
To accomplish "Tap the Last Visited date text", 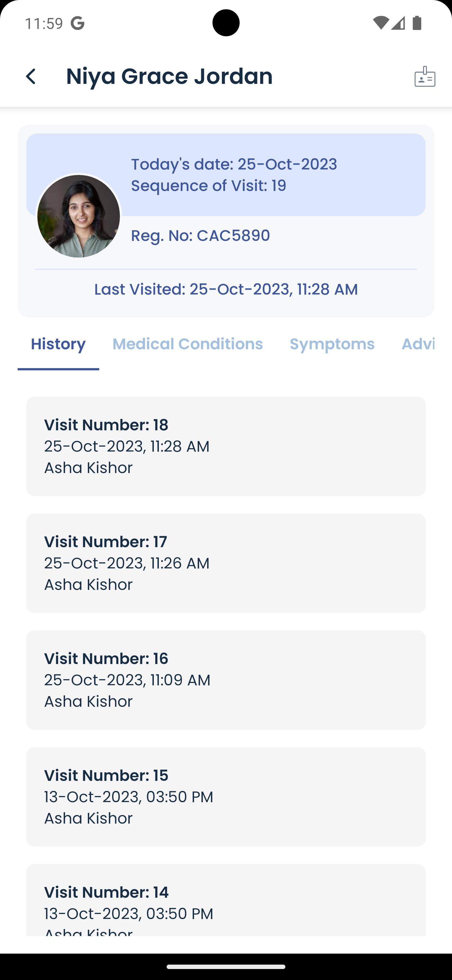I will (226, 289).
